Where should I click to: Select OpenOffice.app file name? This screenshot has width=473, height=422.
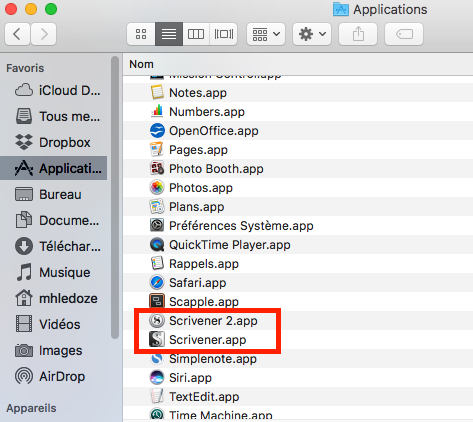(x=214, y=131)
